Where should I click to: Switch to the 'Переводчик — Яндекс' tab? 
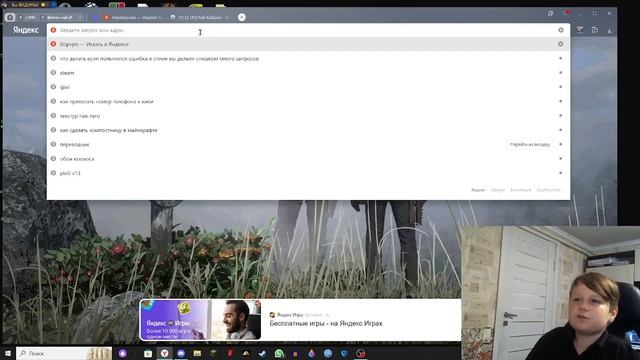[133, 18]
